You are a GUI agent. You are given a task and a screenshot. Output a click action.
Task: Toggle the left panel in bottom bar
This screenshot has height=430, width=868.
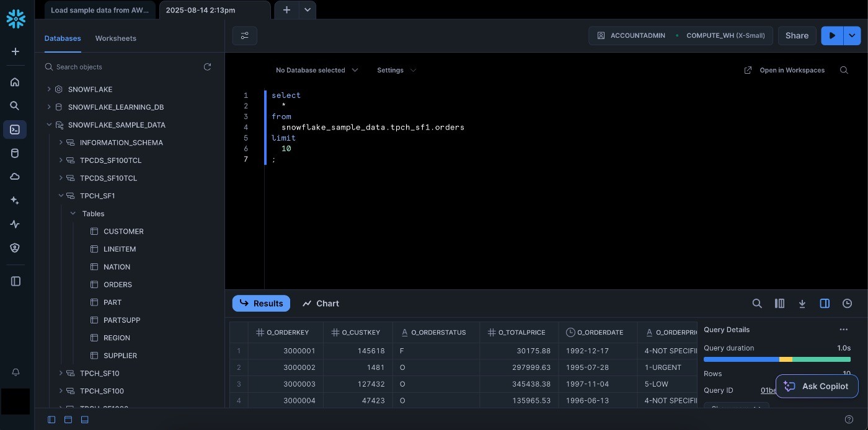[x=51, y=419]
